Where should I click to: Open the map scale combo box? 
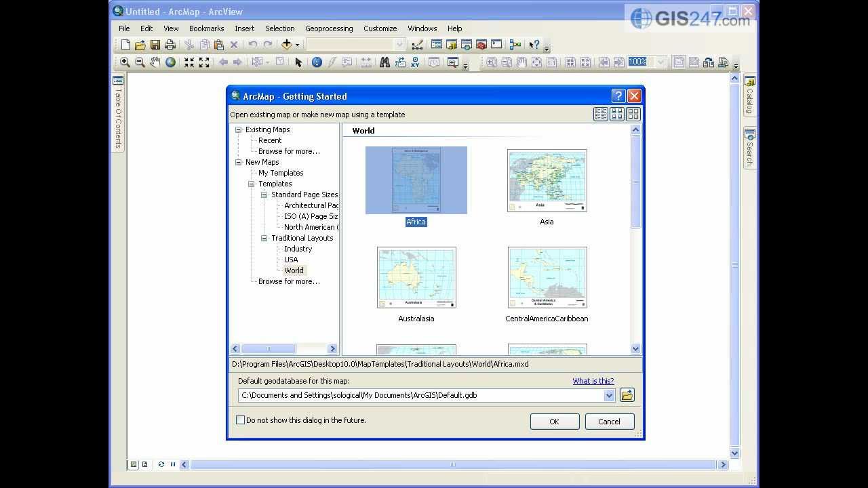356,45
